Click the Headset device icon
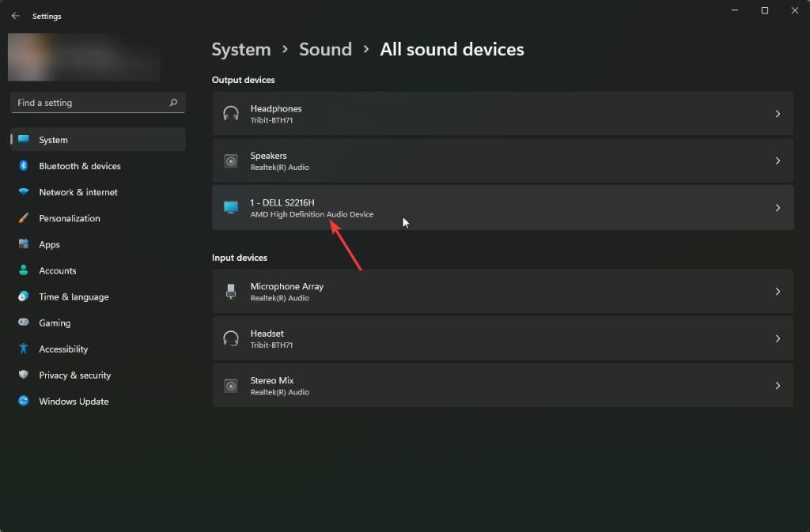 (x=231, y=338)
